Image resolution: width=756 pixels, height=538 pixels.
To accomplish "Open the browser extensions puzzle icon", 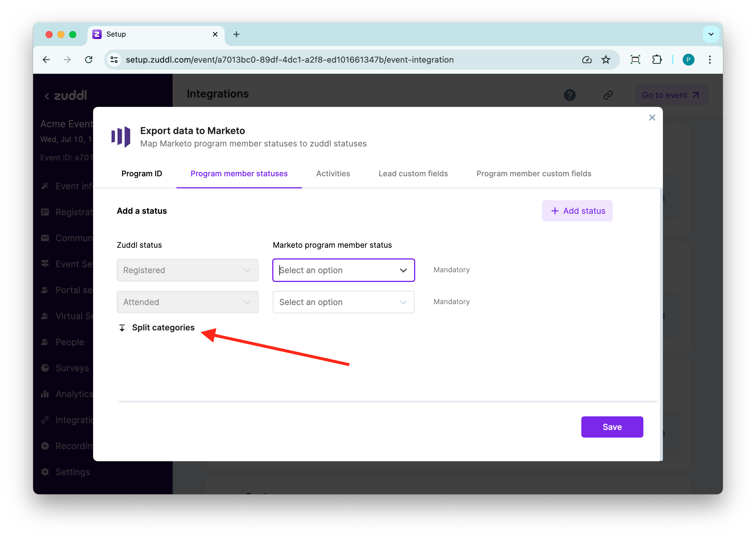I will coord(656,60).
